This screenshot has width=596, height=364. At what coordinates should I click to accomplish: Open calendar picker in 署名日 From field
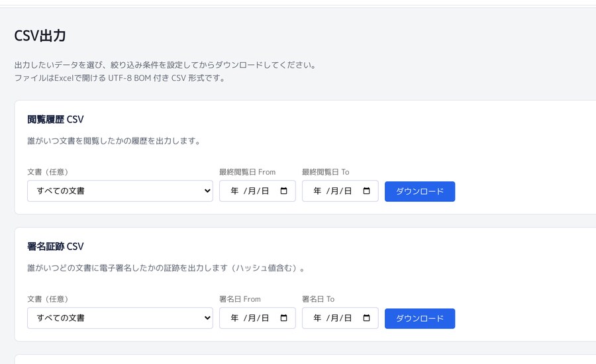coord(283,318)
